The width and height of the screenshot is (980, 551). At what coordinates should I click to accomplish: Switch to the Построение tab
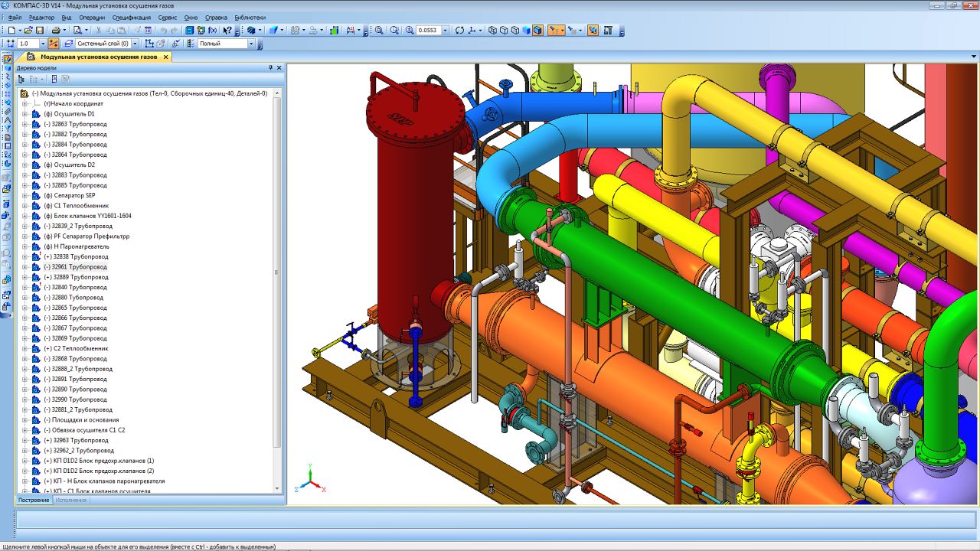pos(34,500)
